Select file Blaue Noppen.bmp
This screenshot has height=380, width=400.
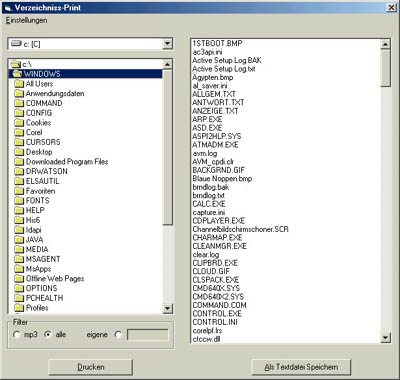tap(222, 178)
